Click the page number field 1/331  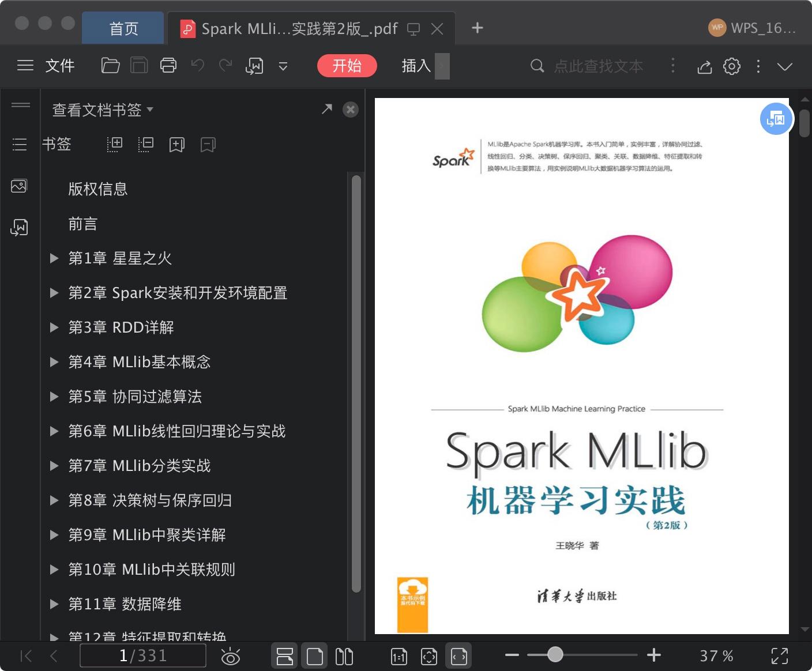[x=143, y=655]
